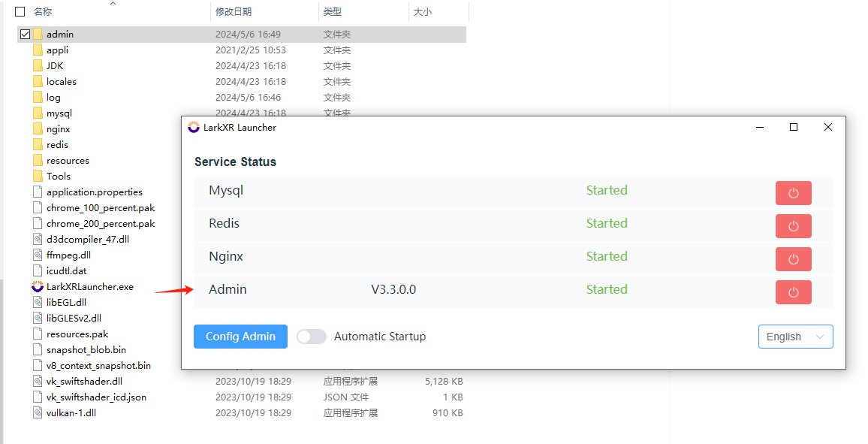Click the application.properties file icon
868x444 pixels.
coord(38,192)
